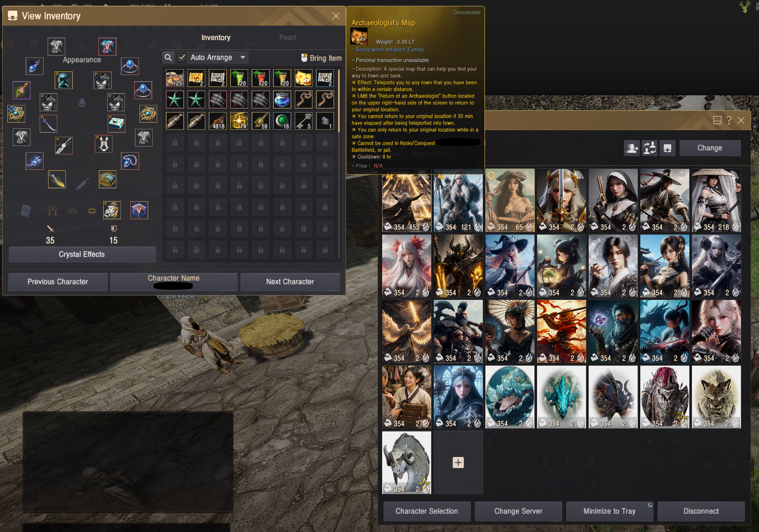Viewport: 759px width, 532px height.
Task: Click the swap characters icon beside Change
Action: tap(650, 148)
